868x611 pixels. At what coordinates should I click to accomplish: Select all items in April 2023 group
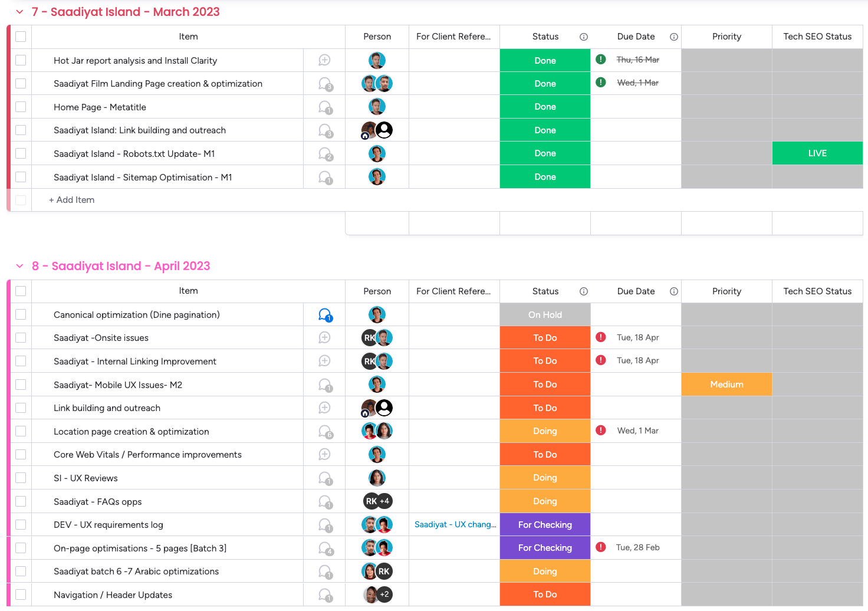(x=21, y=291)
